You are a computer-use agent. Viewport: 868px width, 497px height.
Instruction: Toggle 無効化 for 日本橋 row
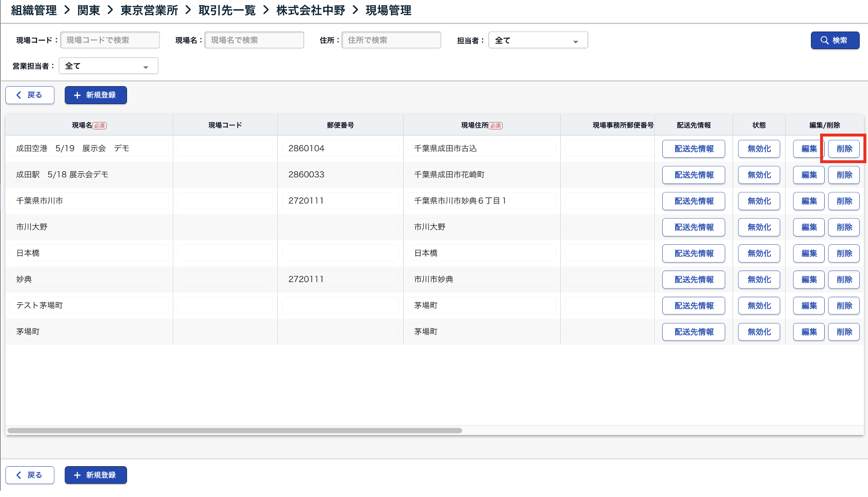tap(759, 253)
